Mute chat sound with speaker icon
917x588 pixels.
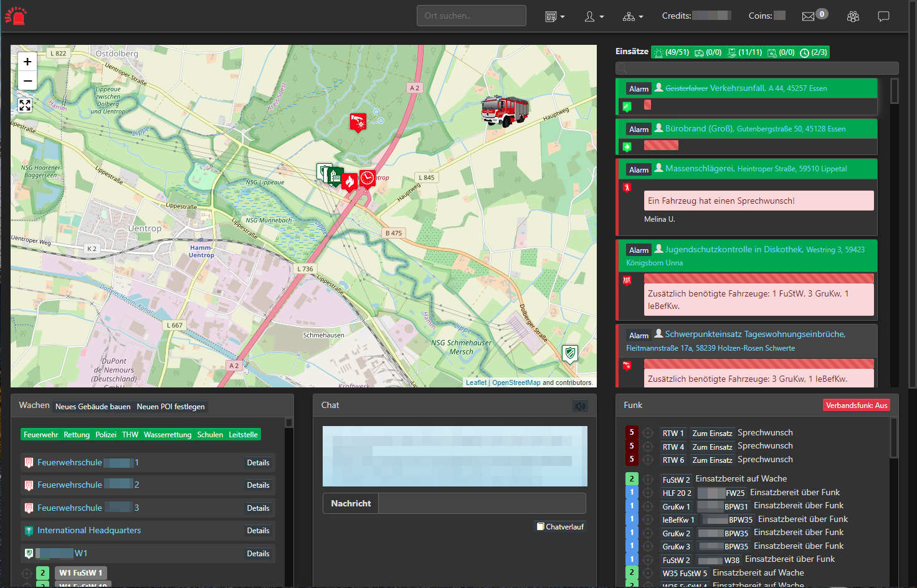pos(580,406)
